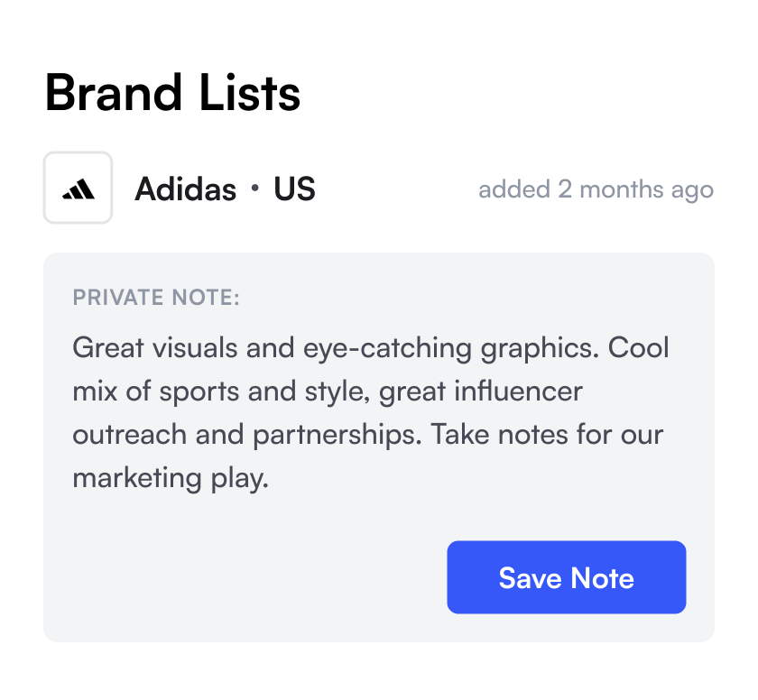Save the private note
Screen dimensions: 758x700
click(566, 577)
